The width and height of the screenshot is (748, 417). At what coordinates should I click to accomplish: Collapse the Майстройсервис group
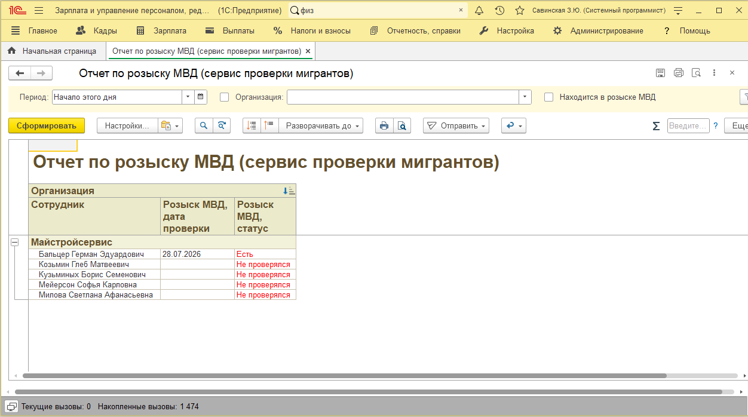(15, 242)
